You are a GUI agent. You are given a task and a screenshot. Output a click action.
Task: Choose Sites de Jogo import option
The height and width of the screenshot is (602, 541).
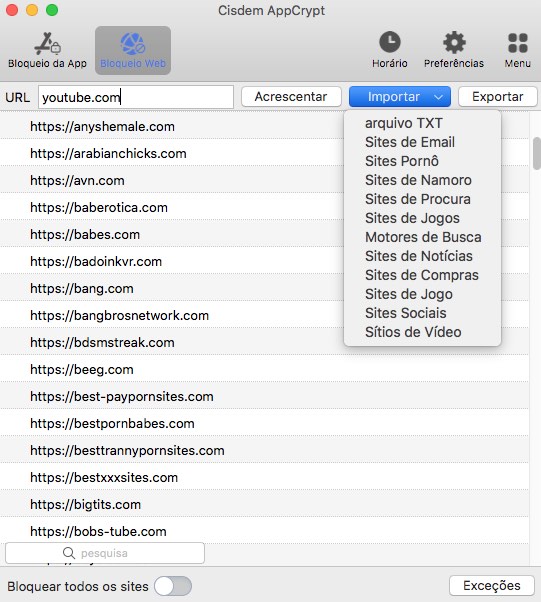tap(409, 294)
